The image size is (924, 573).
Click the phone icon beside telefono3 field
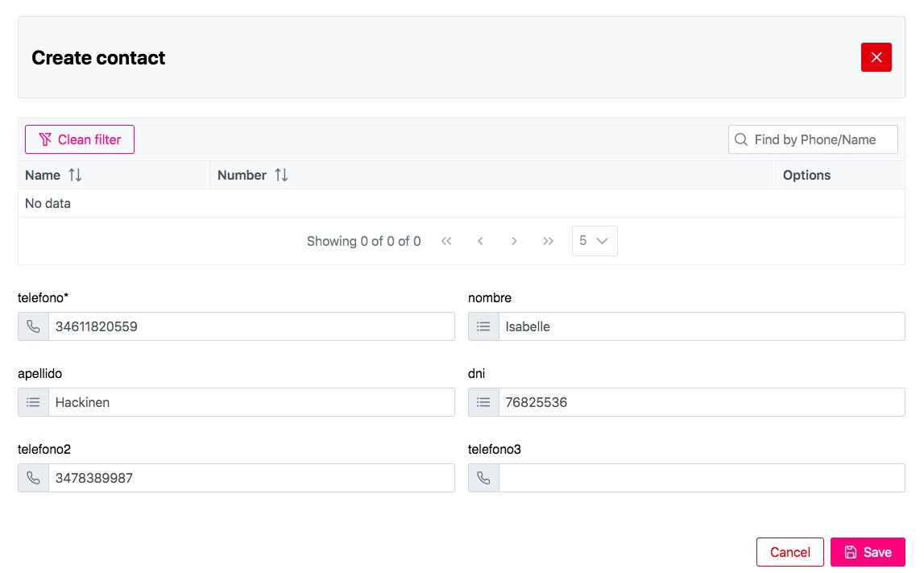coord(483,478)
